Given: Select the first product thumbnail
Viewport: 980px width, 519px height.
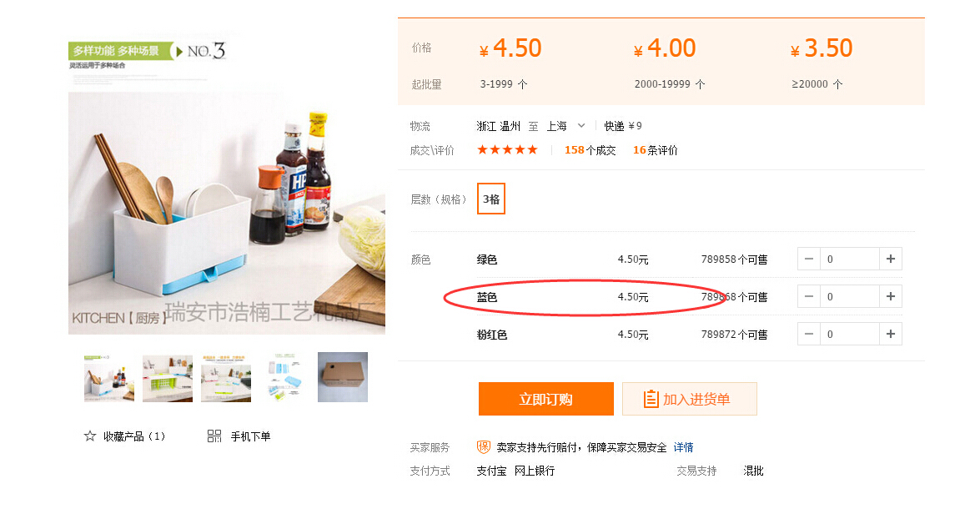Looking at the screenshot, I should [109, 378].
